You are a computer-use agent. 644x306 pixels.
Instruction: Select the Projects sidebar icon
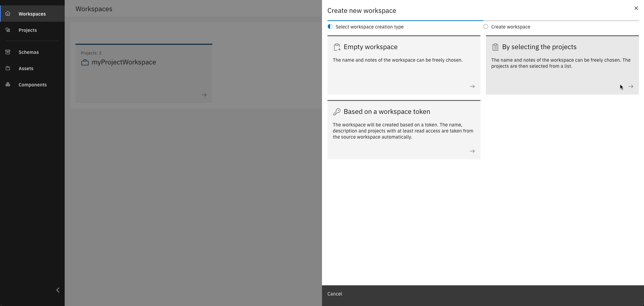7,30
